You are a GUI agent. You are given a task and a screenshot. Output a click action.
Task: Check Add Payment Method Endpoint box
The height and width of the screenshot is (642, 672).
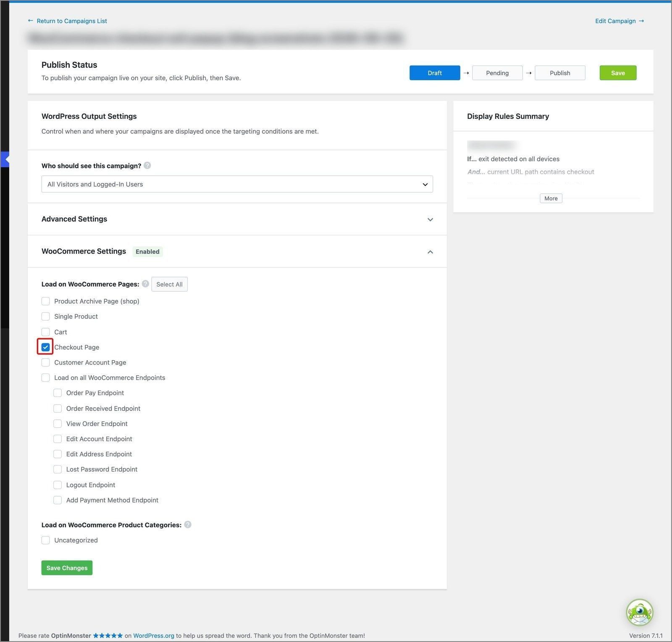58,500
